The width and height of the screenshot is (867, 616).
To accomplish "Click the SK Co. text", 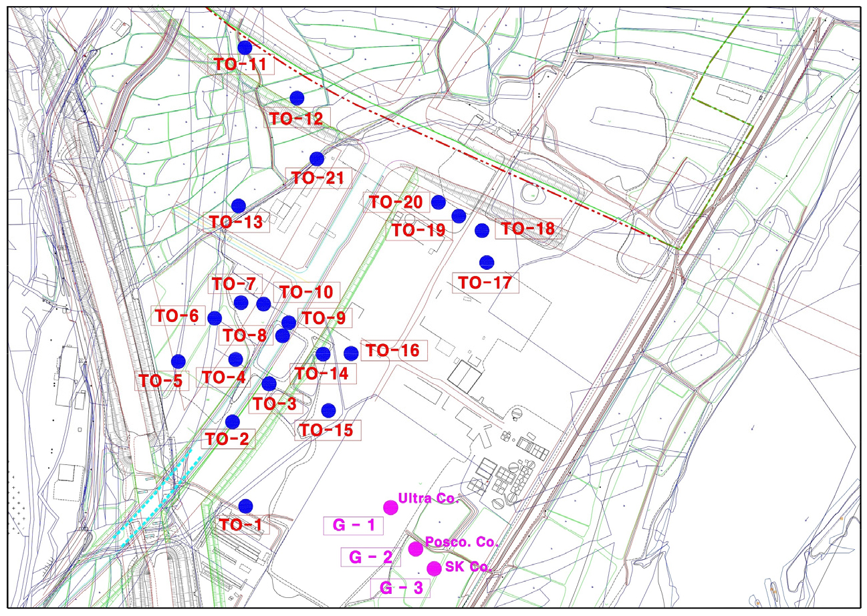I will (468, 567).
